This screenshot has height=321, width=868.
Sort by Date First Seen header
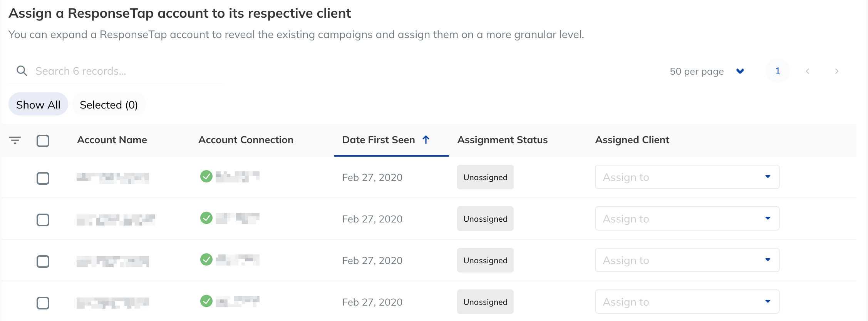point(379,140)
